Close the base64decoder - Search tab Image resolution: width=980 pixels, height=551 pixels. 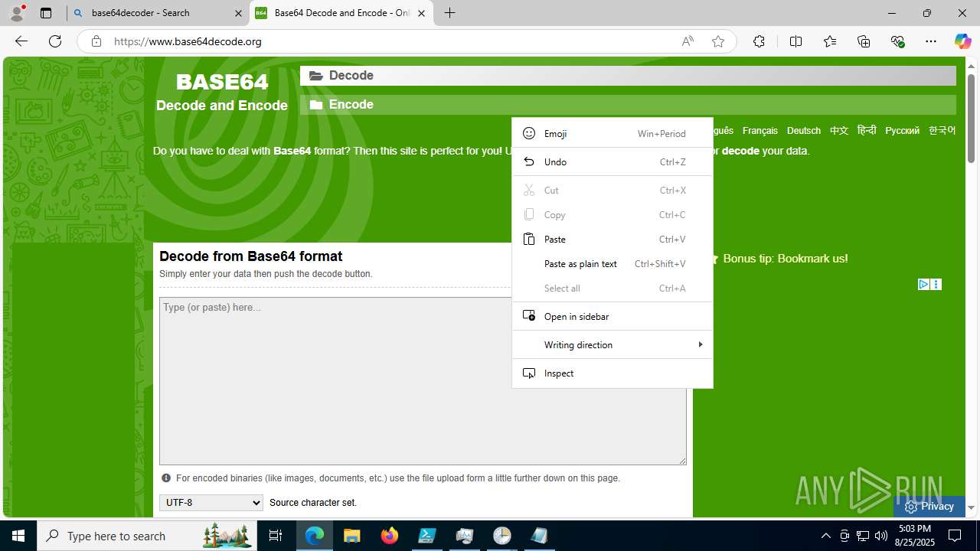[238, 13]
